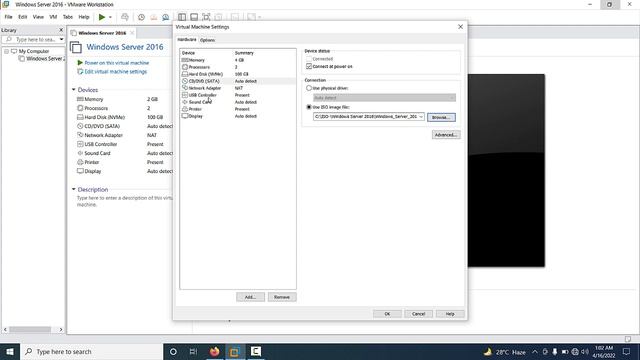Click the take snapshot clock icon

click(x=141, y=17)
